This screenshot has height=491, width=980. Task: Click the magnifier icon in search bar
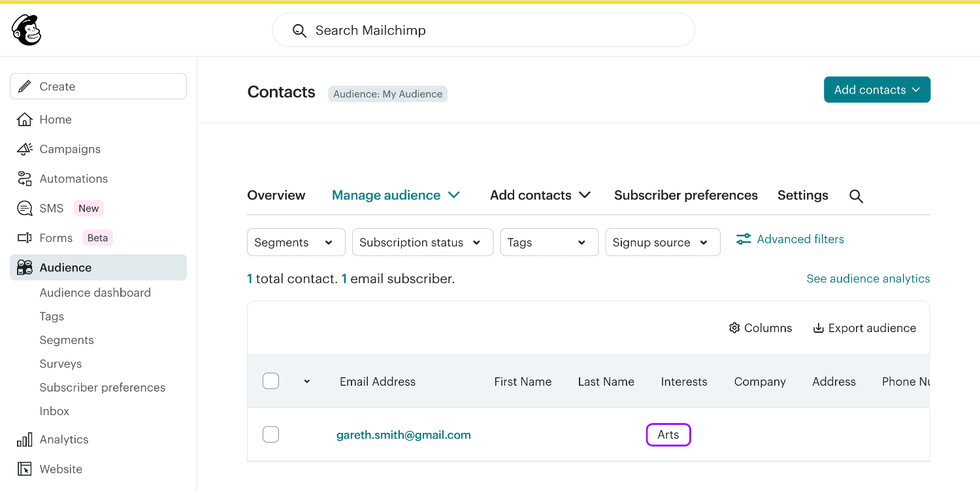[299, 31]
